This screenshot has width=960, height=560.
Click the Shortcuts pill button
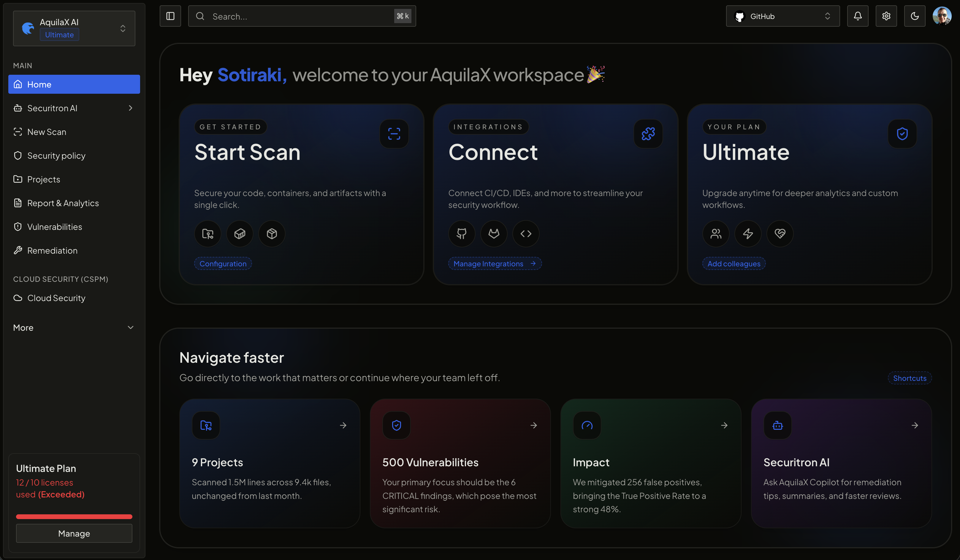(910, 378)
